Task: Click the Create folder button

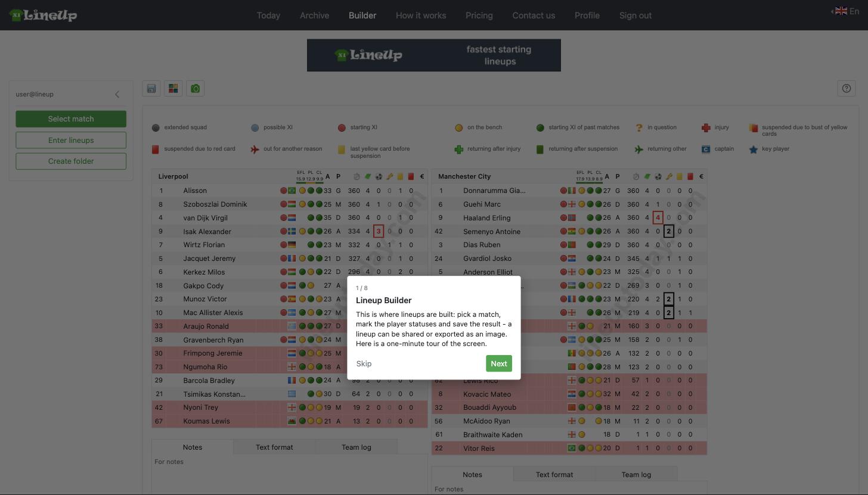Action: tap(71, 161)
